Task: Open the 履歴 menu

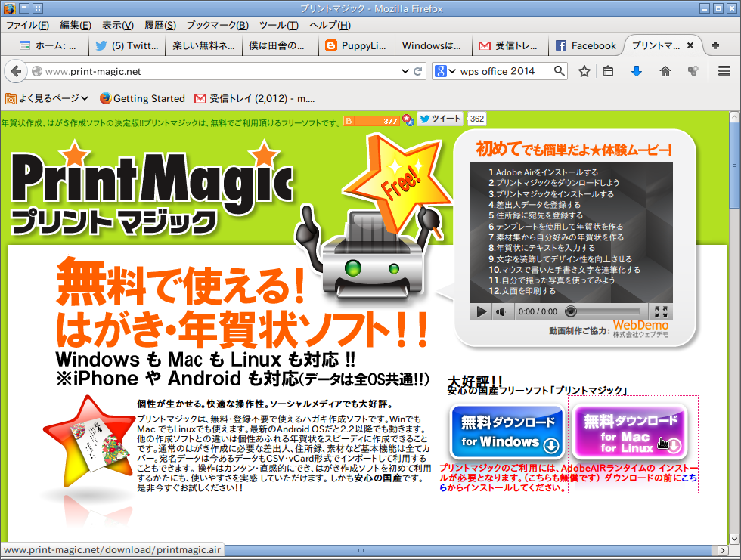Action: coord(160,26)
